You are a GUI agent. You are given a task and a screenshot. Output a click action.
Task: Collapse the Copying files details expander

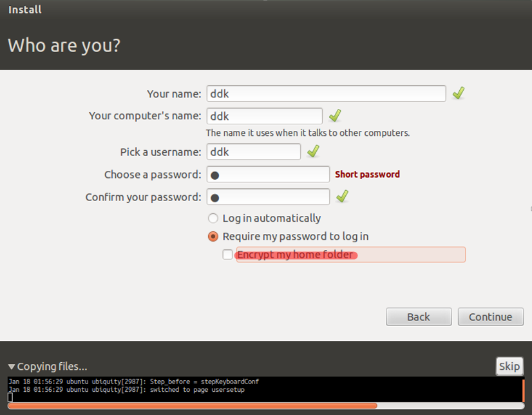coord(12,367)
